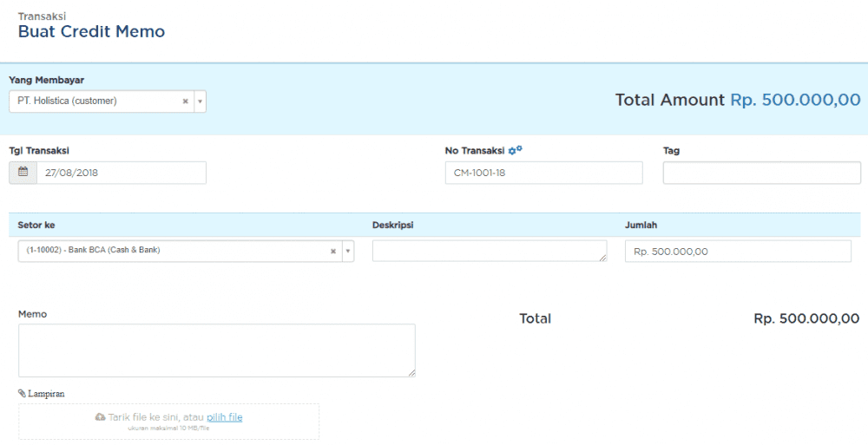Grab the Deskripsi resize handle
Image resolution: width=868 pixels, height=445 pixels.
pyautogui.click(x=603, y=258)
